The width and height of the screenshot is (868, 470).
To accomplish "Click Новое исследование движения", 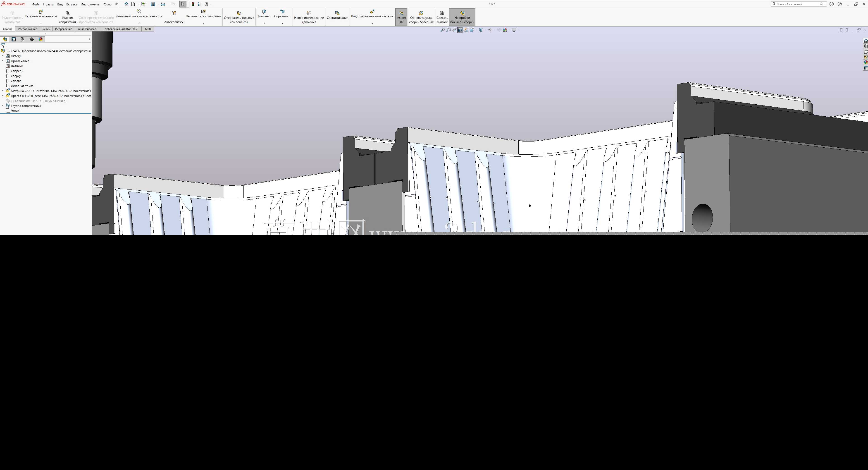I will tap(309, 17).
